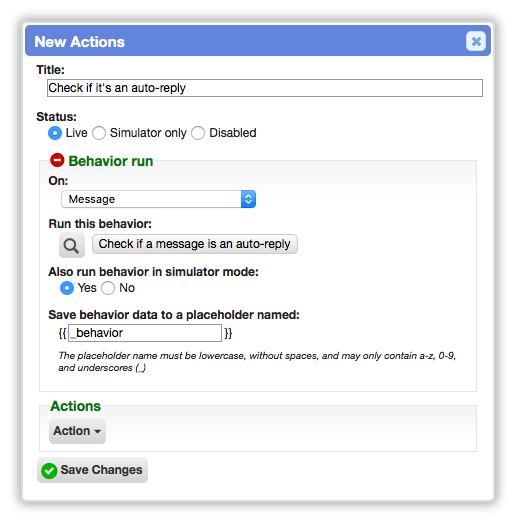Set status to Simulator only
This screenshot has width=517, height=527.
point(99,133)
